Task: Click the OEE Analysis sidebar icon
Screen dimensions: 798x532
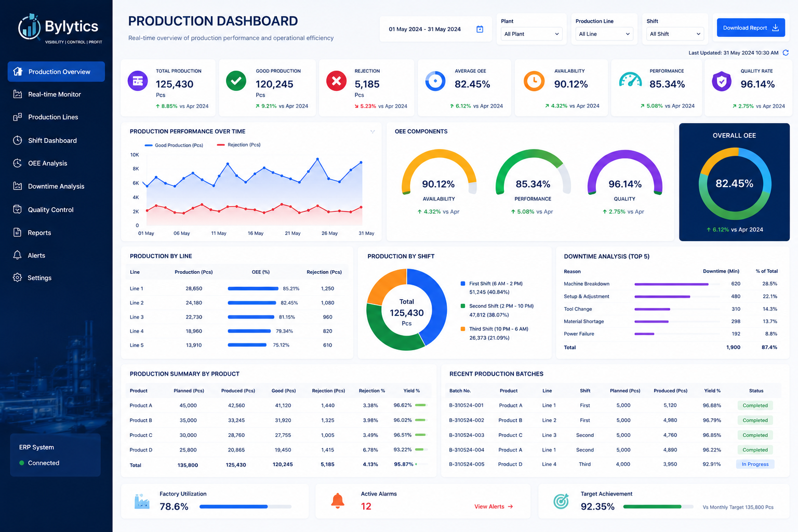Action: tap(18, 163)
